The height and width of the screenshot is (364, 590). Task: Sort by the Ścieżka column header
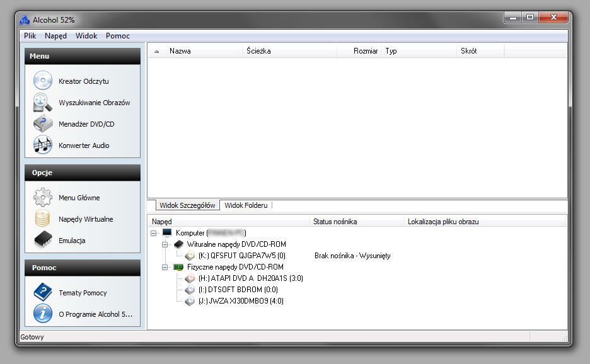tap(289, 51)
